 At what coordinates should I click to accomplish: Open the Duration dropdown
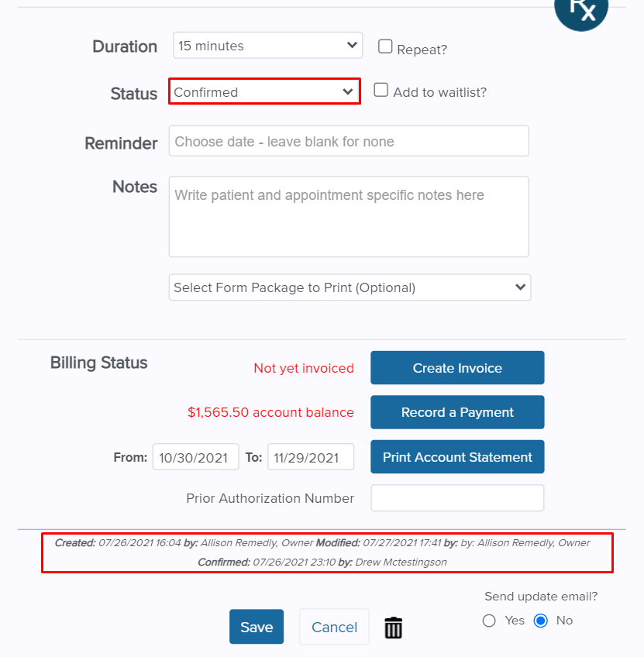click(267, 45)
